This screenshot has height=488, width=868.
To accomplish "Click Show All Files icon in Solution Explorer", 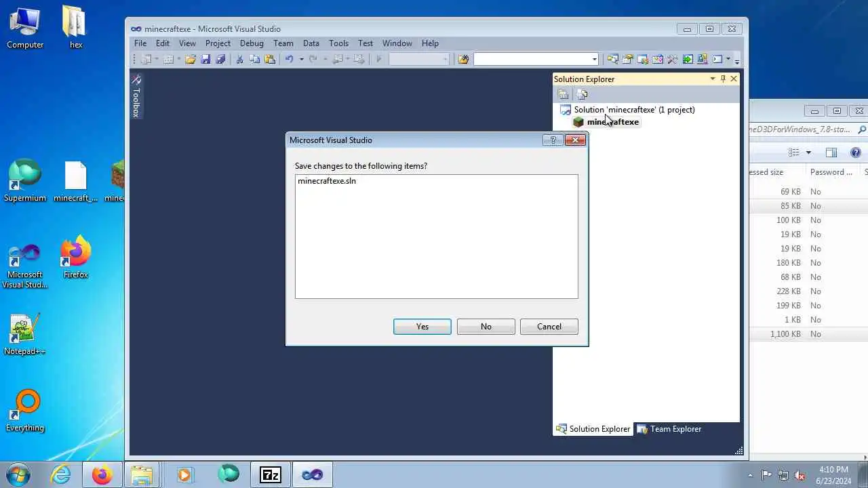I will 582,94.
